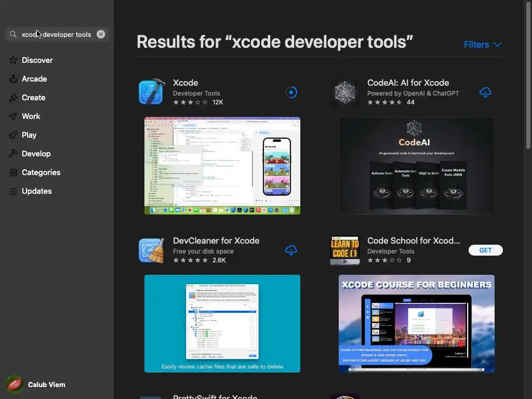532x399 pixels.
Task: Click the vertical scrollbar thumb
Action: pos(528,75)
